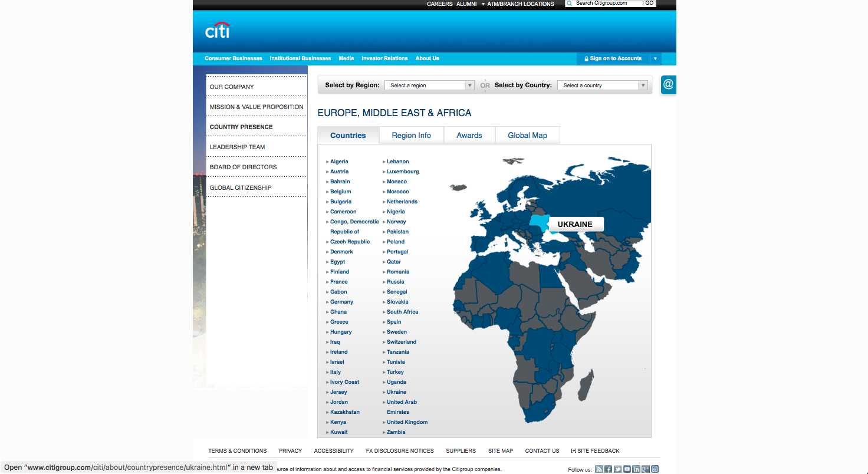Click the UKRAINE map label
This screenshot has width=868, height=474.
pos(575,224)
